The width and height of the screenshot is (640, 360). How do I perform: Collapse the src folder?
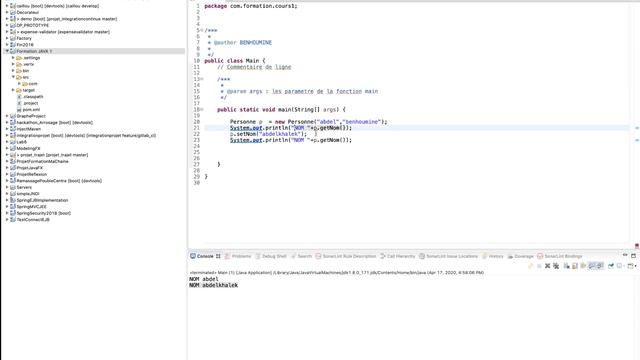(13, 77)
